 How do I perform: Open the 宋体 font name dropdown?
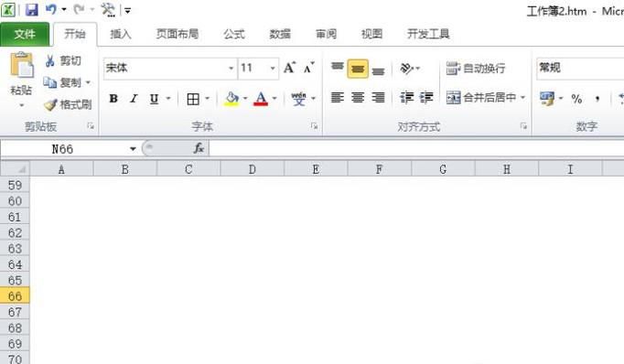pyautogui.click(x=231, y=68)
